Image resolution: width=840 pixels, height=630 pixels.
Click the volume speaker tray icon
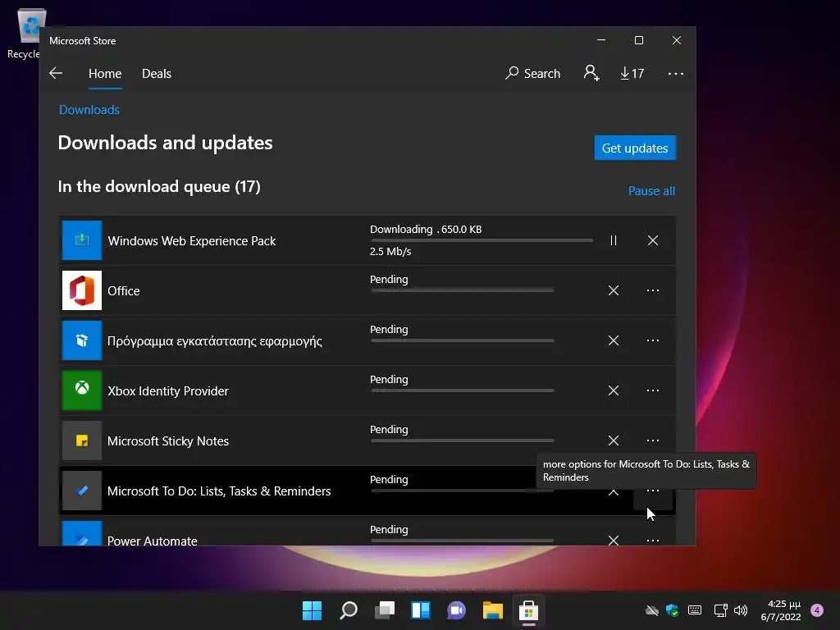click(741, 610)
